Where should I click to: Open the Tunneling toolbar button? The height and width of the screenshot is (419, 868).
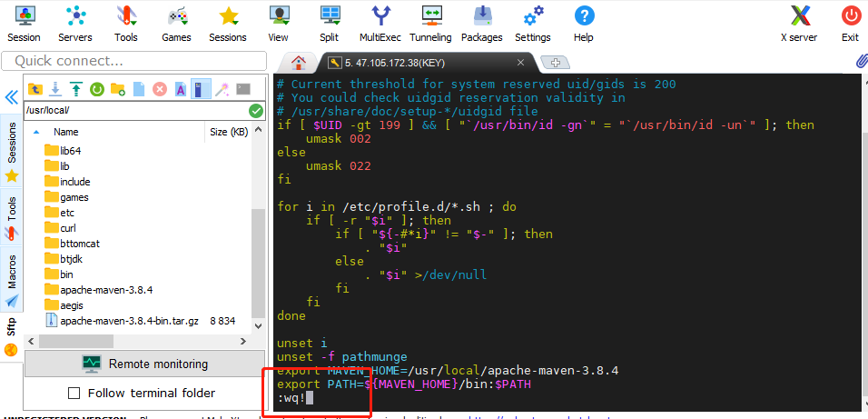coord(430,24)
